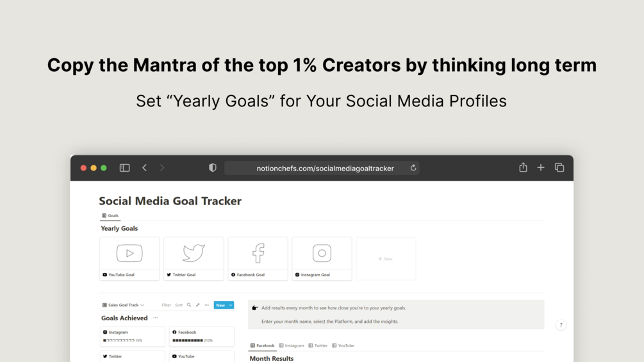Reload the page
644x362 pixels.
413,168
